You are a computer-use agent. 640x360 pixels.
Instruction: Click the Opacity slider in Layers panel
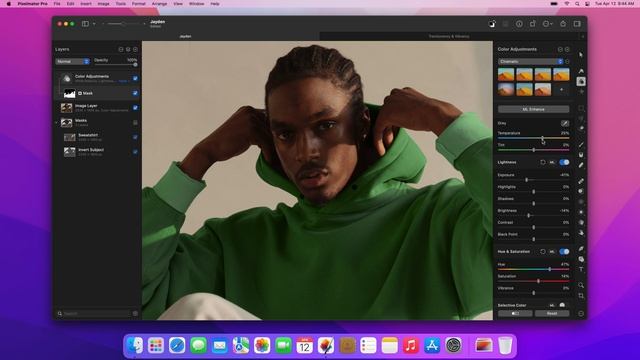116,64
